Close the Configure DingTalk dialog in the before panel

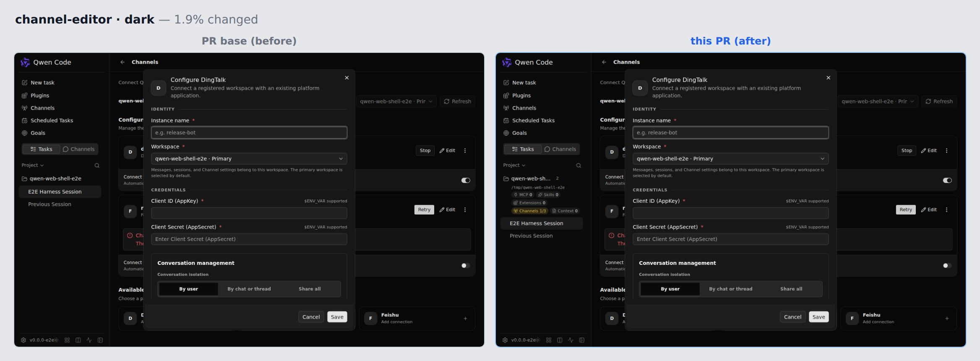347,78
